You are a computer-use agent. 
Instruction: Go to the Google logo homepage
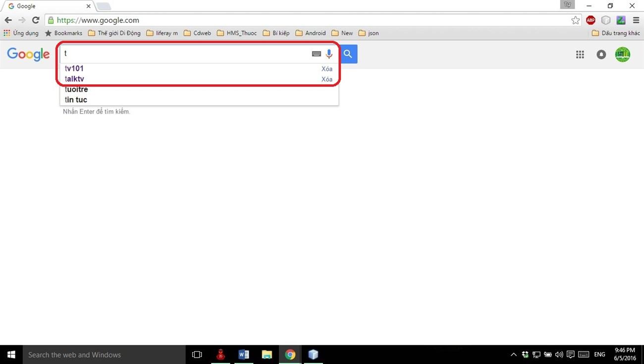pos(28,55)
